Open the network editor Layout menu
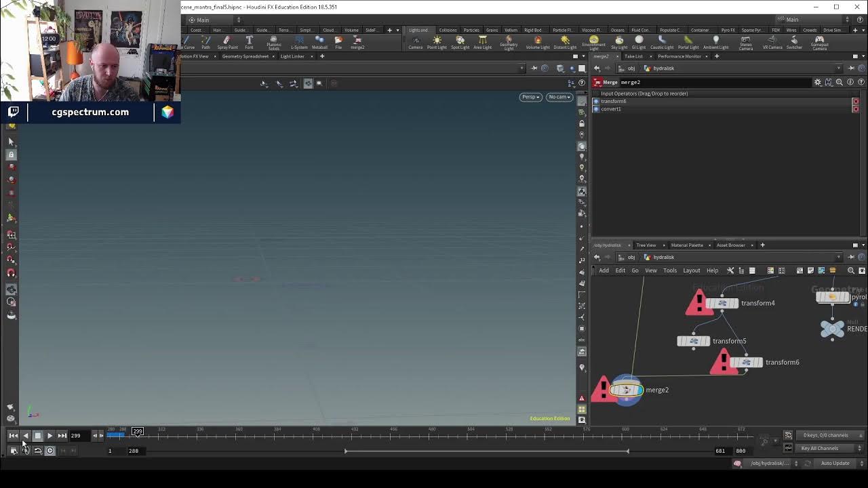This screenshot has width=868, height=488. (692, 270)
